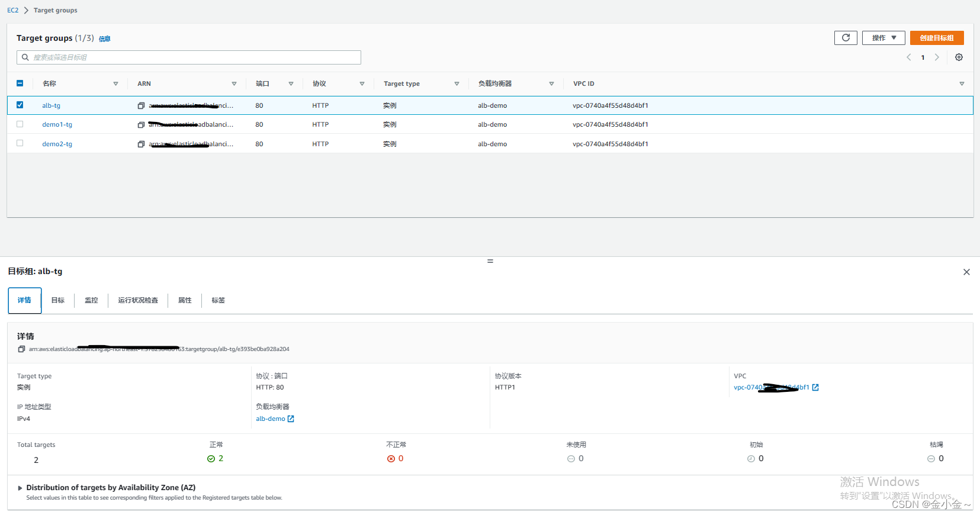Click HTTP protocol in demo2-tg row
The image size is (980, 515).
click(x=320, y=144)
